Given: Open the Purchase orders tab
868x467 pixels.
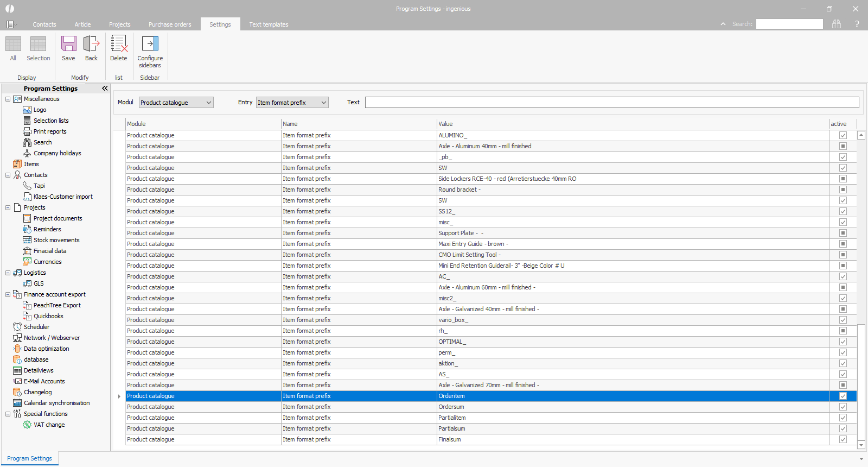Looking at the screenshot, I should (x=170, y=24).
